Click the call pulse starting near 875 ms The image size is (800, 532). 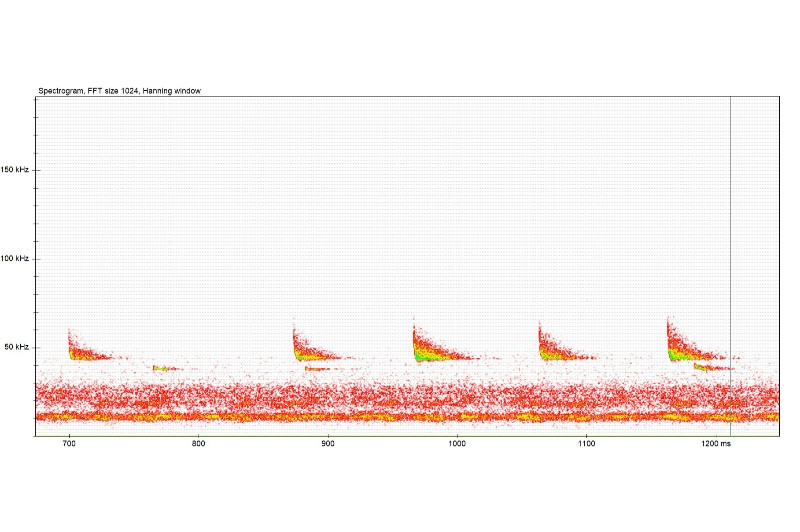(316, 343)
